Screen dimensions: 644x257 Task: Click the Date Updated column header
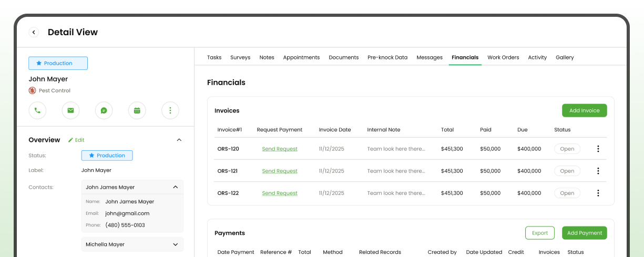(x=484, y=252)
